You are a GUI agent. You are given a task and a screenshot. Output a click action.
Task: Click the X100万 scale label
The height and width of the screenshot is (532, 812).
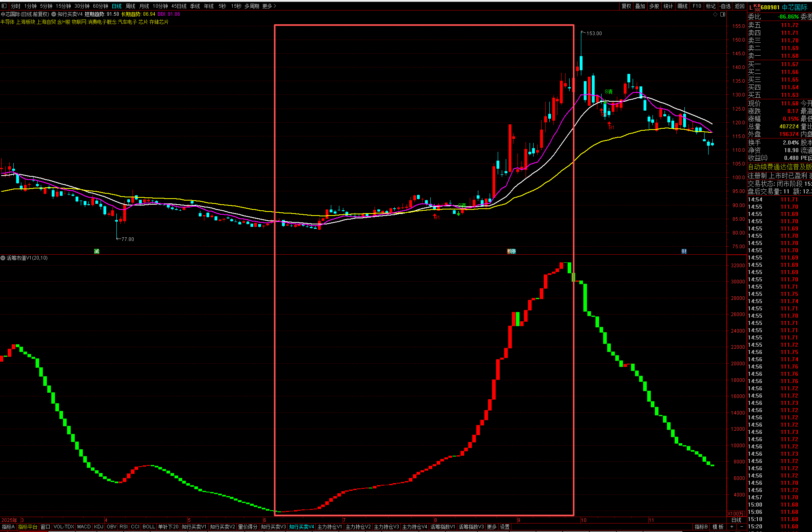coord(735,514)
